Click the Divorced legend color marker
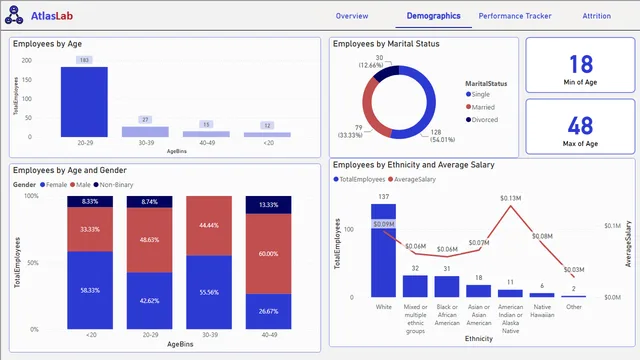Viewport: 640px width, 360px height. (468, 120)
